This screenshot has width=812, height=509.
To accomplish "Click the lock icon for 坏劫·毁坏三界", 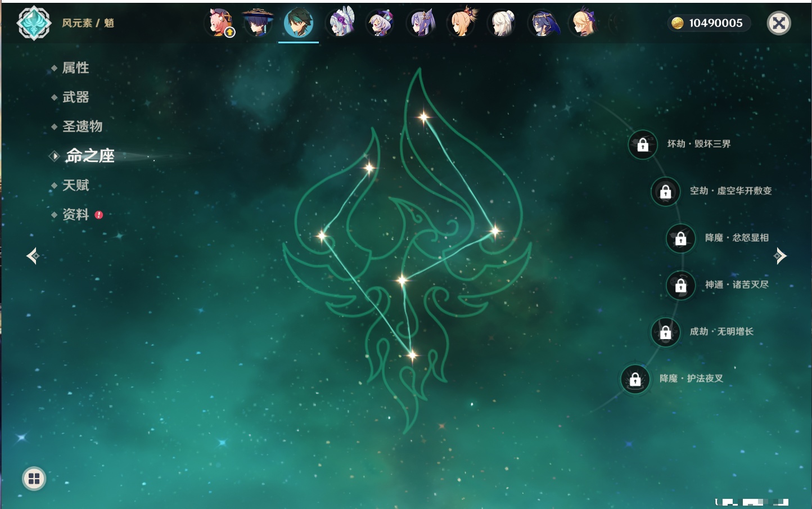I will pyautogui.click(x=643, y=145).
